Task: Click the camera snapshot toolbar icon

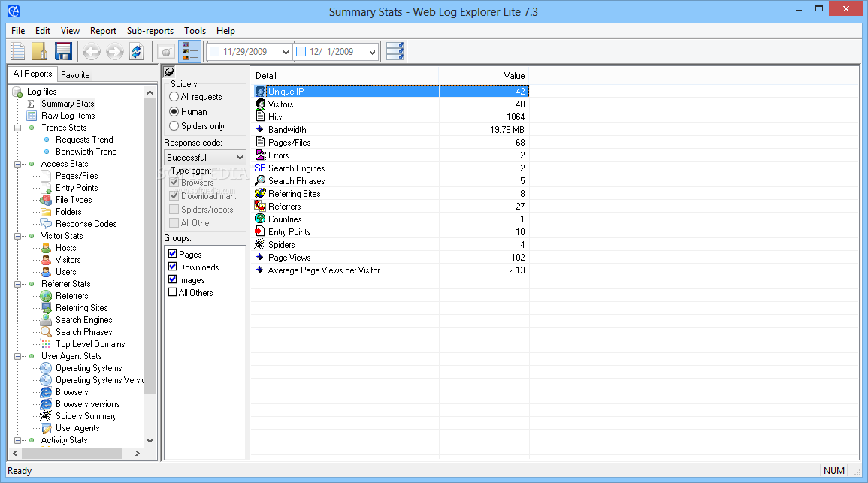Action: (165, 52)
